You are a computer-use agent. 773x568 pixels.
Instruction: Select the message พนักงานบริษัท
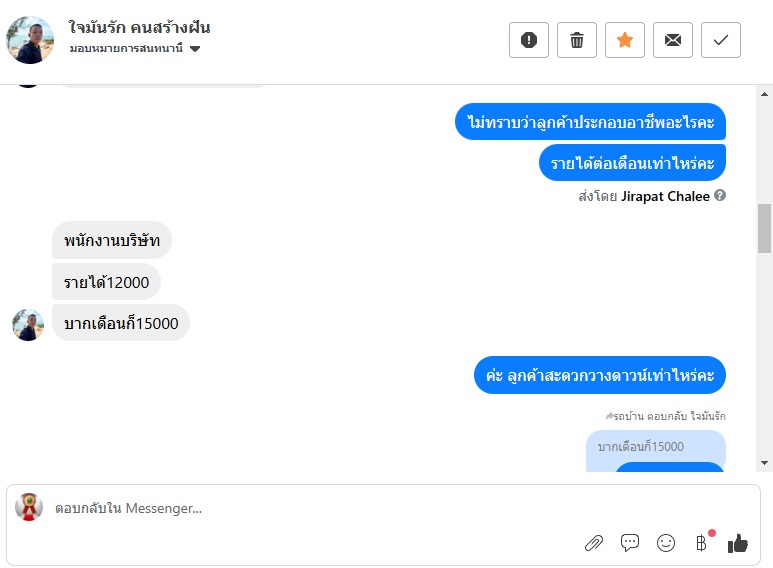coord(112,241)
